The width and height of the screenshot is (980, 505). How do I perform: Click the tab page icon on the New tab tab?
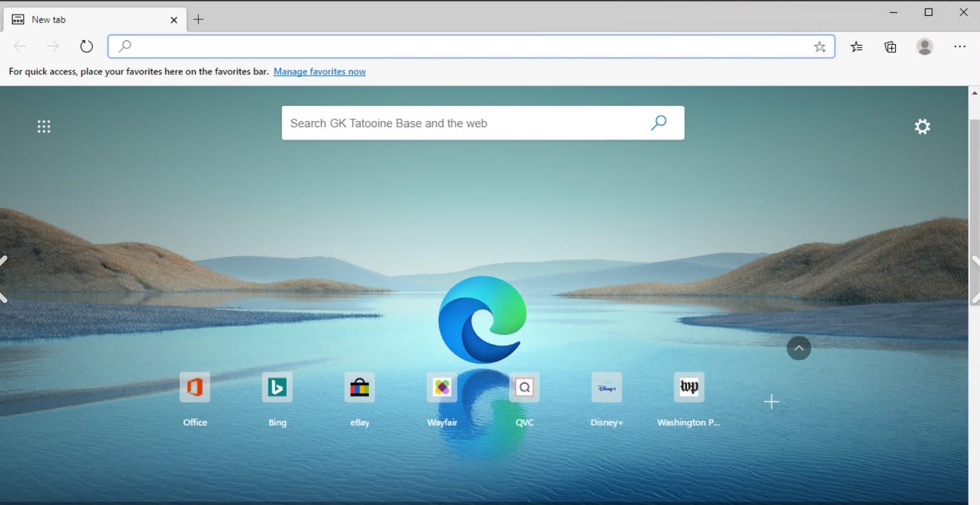point(18,19)
